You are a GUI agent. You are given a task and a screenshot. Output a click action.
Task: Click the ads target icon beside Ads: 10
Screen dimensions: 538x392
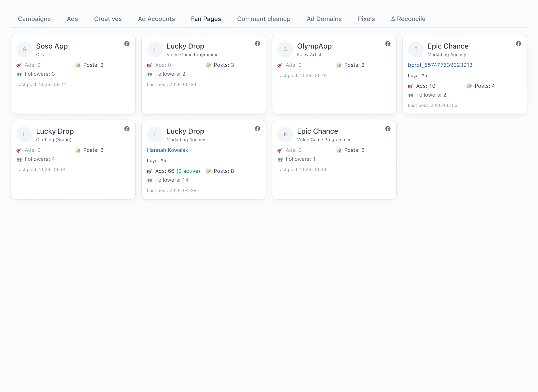click(411, 86)
